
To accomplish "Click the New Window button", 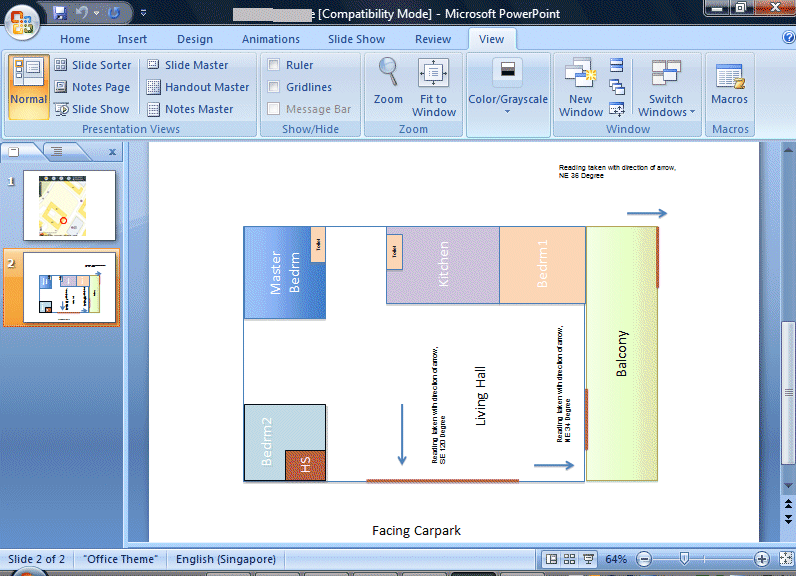I will (x=580, y=87).
